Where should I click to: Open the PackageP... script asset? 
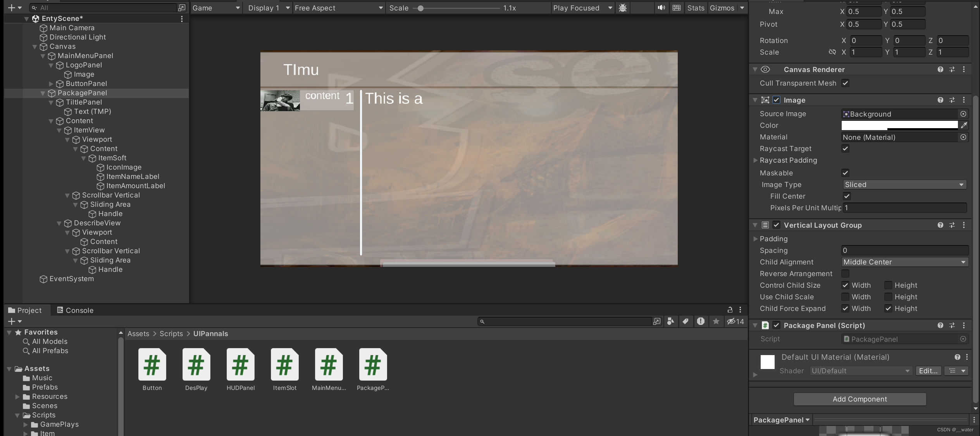click(x=373, y=365)
